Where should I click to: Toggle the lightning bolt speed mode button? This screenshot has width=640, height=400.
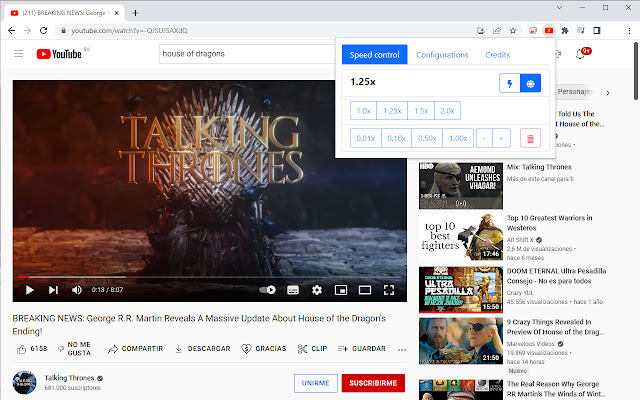click(x=510, y=83)
